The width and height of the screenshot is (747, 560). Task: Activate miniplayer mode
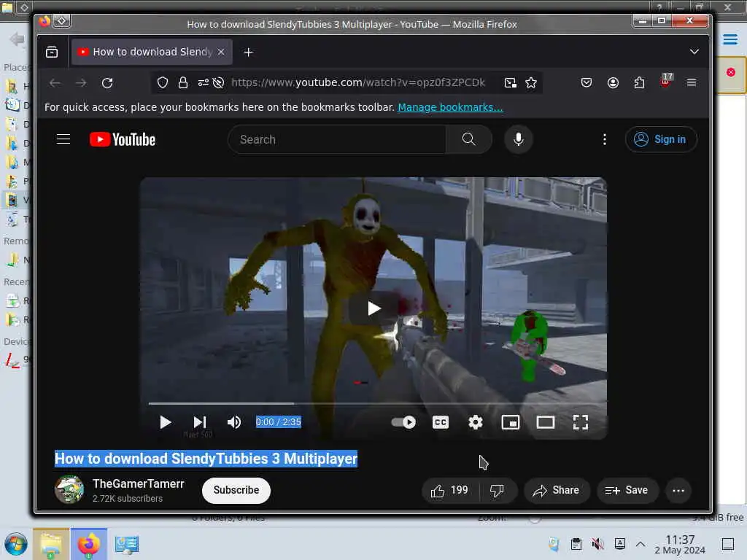[x=510, y=422]
